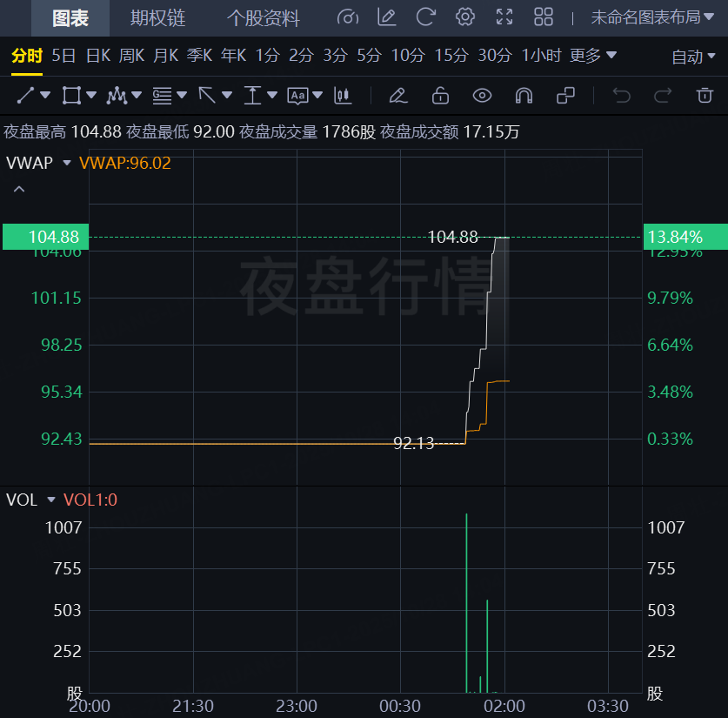Select the 月K timeframe
The image size is (728, 718).
[166, 56]
